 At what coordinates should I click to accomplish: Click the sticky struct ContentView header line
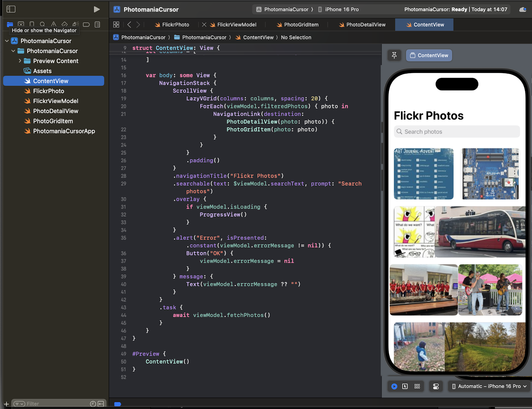[x=245, y=48]
